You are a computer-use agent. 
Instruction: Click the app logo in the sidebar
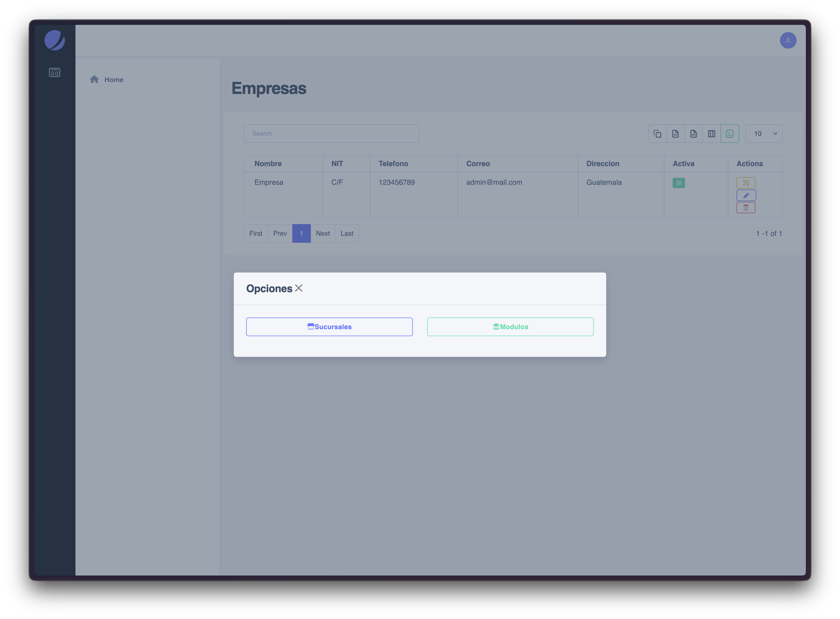55,40
